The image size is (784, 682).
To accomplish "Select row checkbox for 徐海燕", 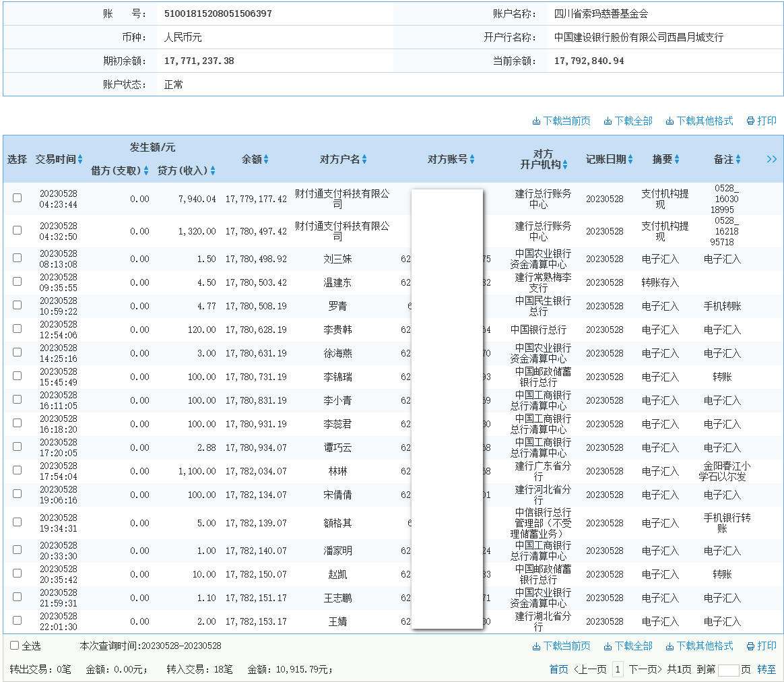I will pyautogui.click(x=17, y=352).
